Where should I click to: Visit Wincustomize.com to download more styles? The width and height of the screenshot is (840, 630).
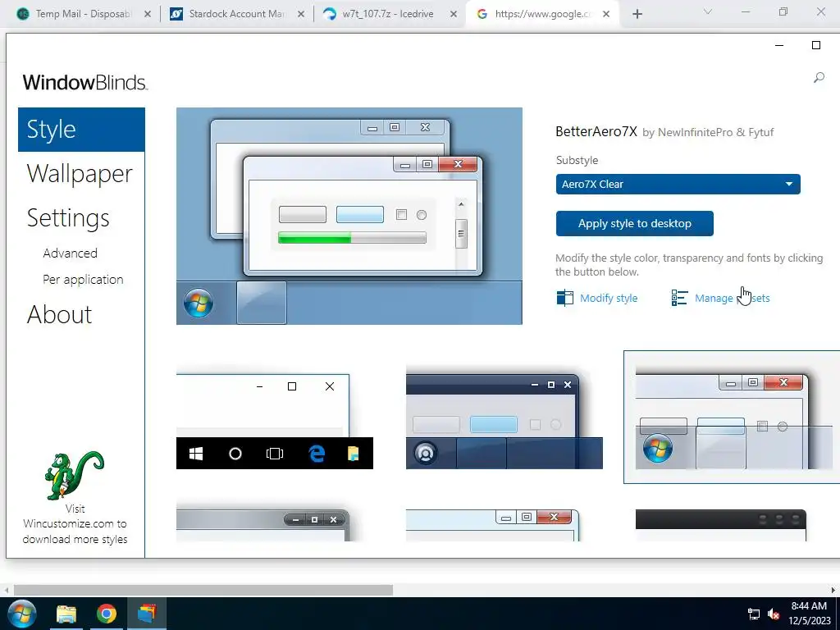click(75, 524)
